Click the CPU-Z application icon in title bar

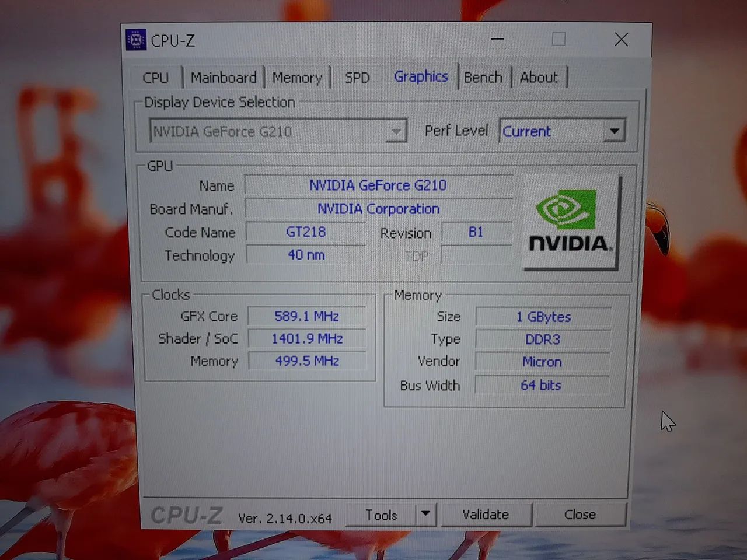(135, 40)
